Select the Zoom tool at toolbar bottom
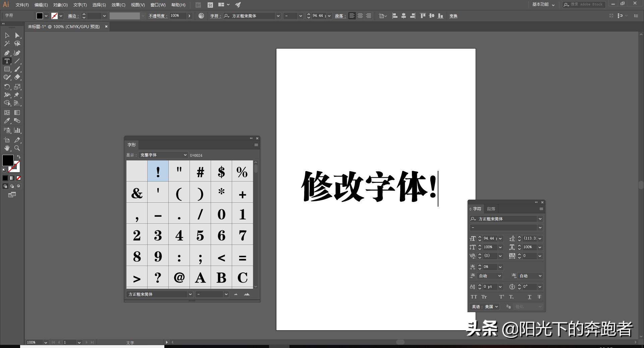 point(17,148)
